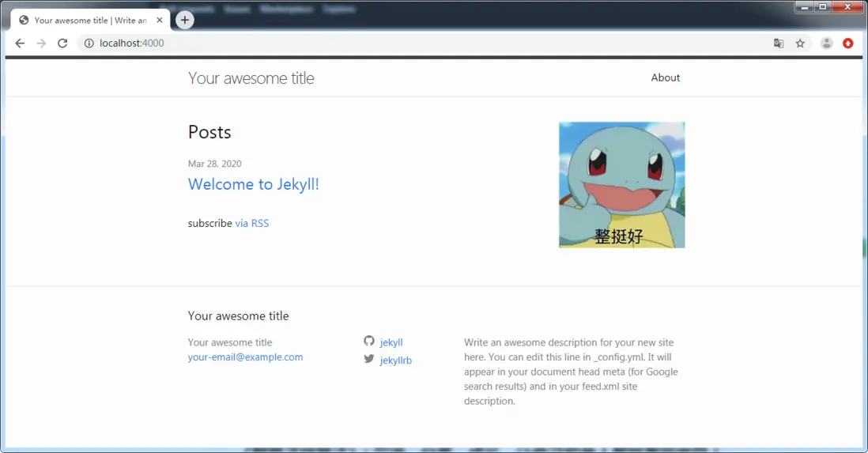Click the Squirtle meme image
The image size is (868, 453).
pos(621,185)
